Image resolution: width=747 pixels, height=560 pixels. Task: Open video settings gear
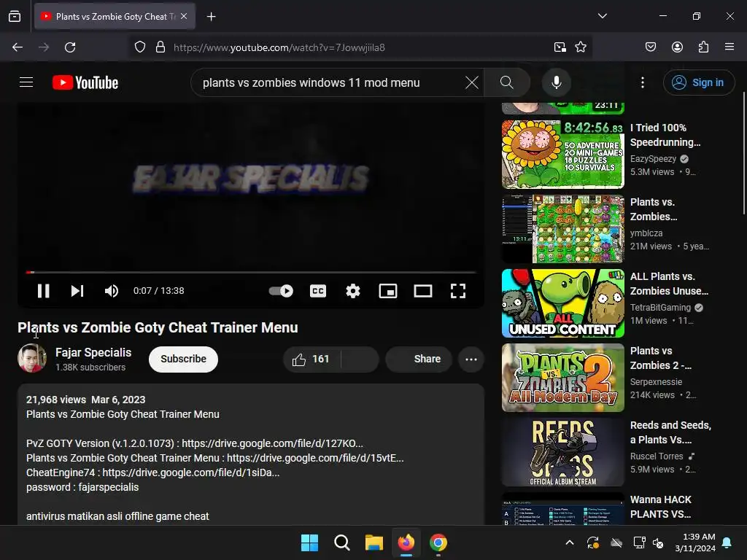click(353, 291)
